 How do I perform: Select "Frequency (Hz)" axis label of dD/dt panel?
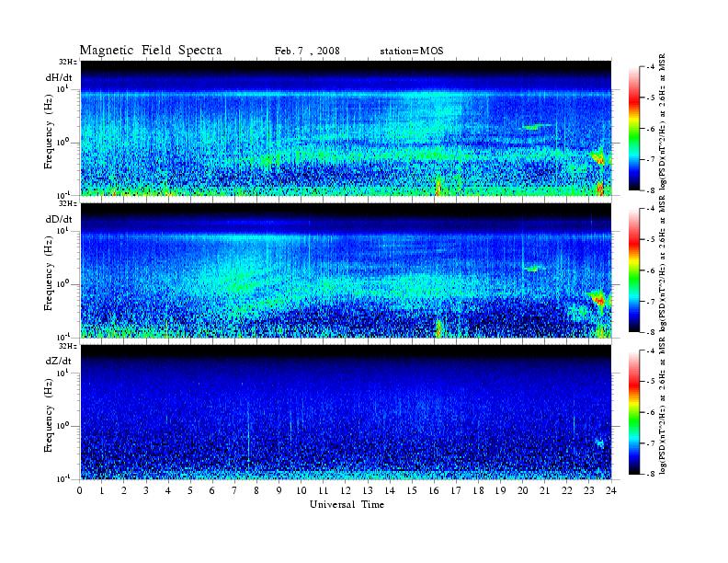[49, 274]
